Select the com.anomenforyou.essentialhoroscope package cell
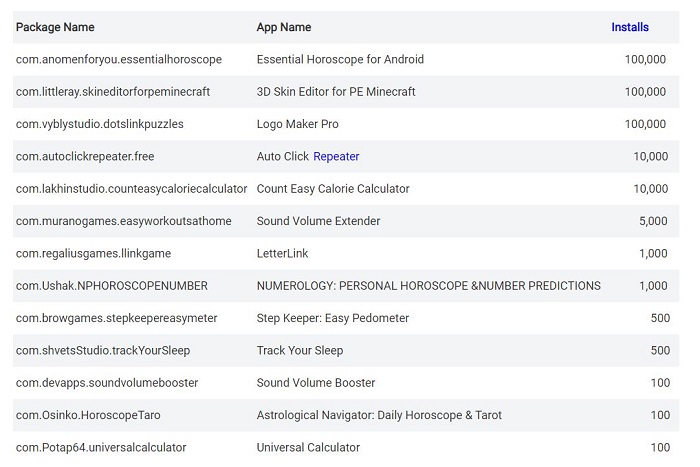Image resolution: width=700 pixels, height=467 pixels. tap(119, 59)
